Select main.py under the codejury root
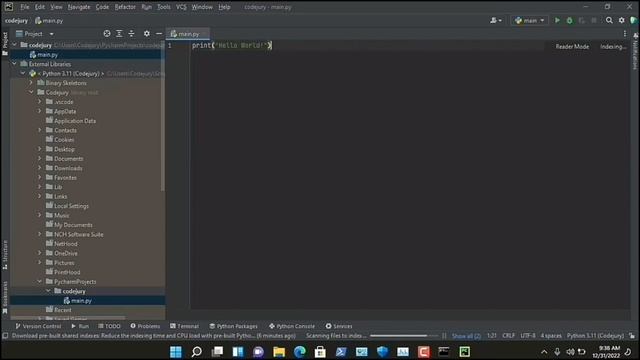Image resolution: width=640 pixels, height=360 pixels. pyautogui.click(x=47, y=54)
